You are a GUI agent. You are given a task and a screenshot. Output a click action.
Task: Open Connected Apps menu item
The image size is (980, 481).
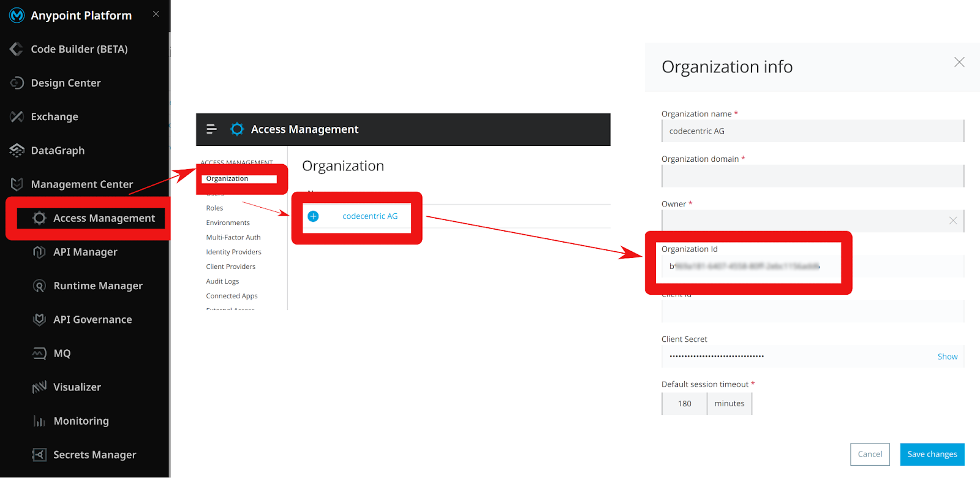(232, 297)
